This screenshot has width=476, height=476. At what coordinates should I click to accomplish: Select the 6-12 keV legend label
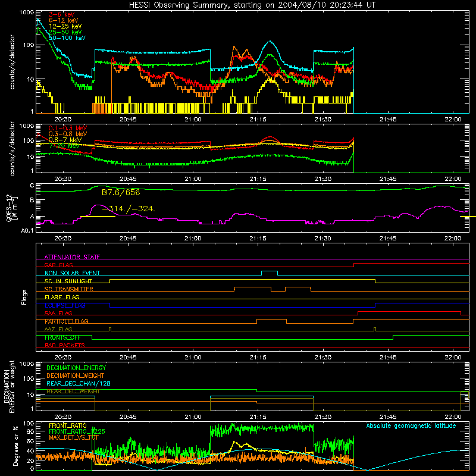[63, 20]
